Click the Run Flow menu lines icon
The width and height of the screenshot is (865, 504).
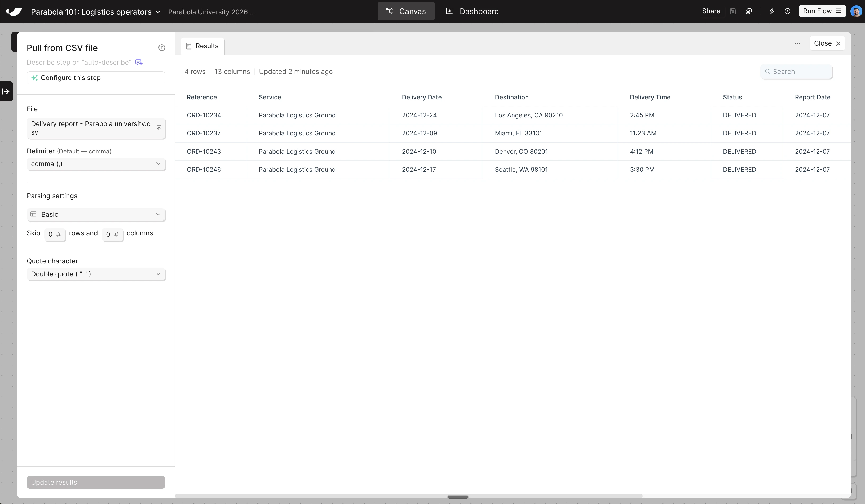click(838, 11)
